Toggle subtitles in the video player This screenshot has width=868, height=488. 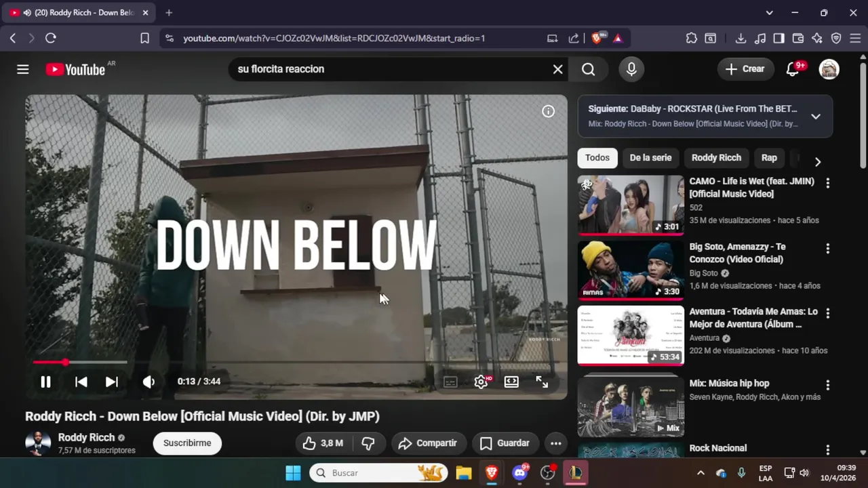[x=450, y=382]
